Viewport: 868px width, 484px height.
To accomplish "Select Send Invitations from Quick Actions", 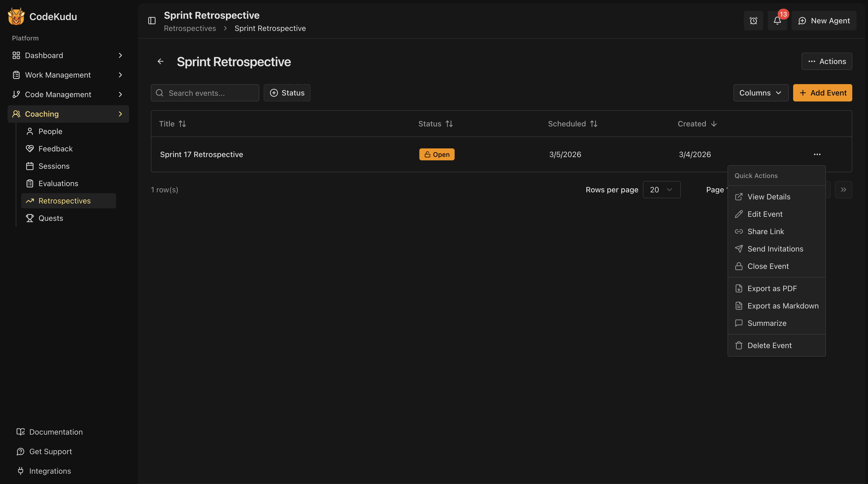I will coord(775,249).
